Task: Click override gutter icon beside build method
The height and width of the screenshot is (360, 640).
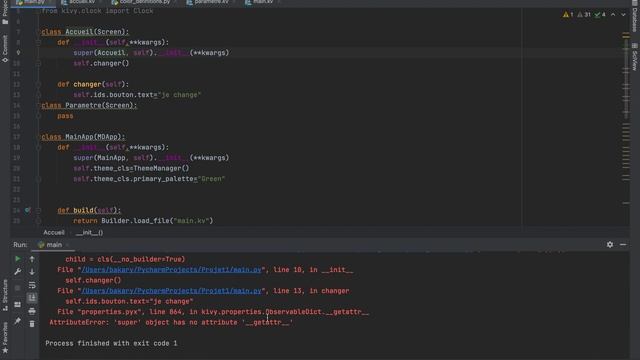Action: point(27,210)
